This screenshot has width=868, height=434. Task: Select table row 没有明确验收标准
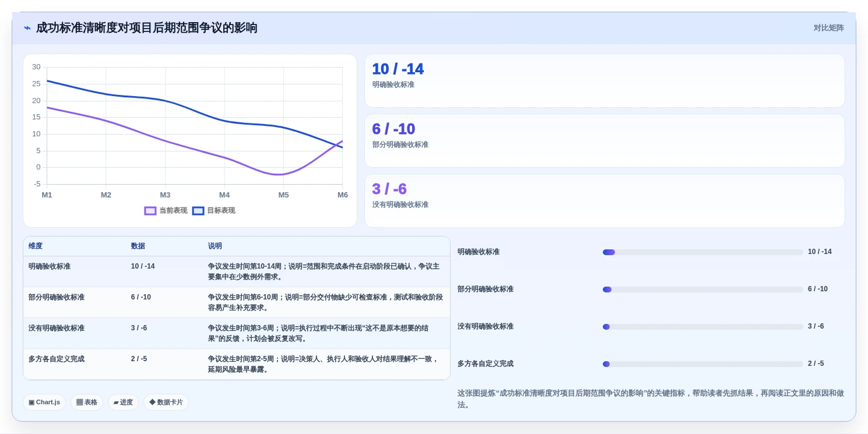(237, 333)
